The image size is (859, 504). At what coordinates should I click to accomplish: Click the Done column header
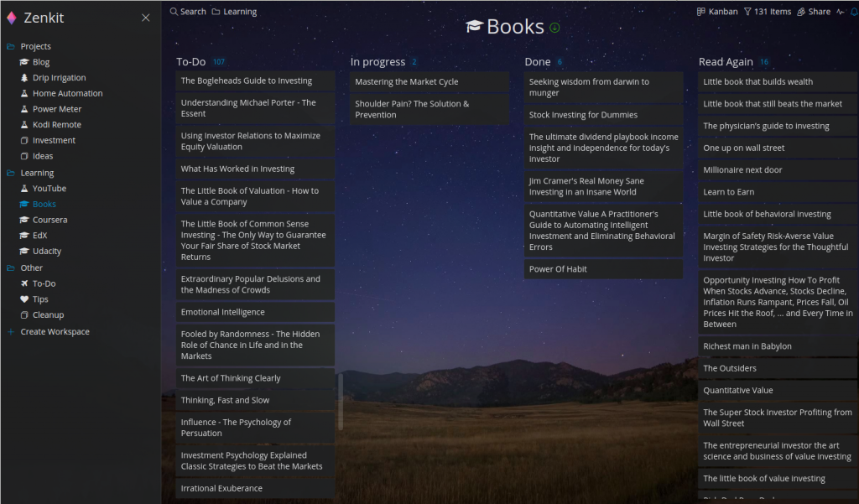pos(538,62)
